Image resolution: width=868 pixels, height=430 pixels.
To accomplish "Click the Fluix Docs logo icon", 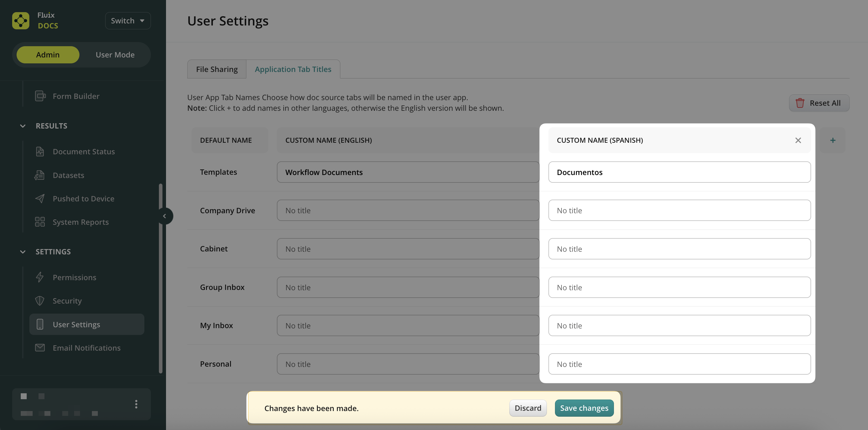I will point(20,20).
